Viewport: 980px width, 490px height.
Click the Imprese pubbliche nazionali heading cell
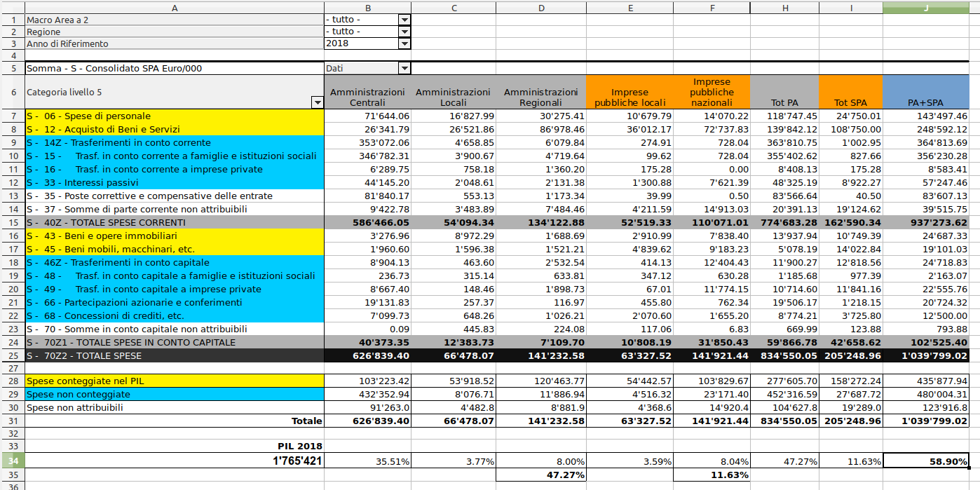(712, 92)
